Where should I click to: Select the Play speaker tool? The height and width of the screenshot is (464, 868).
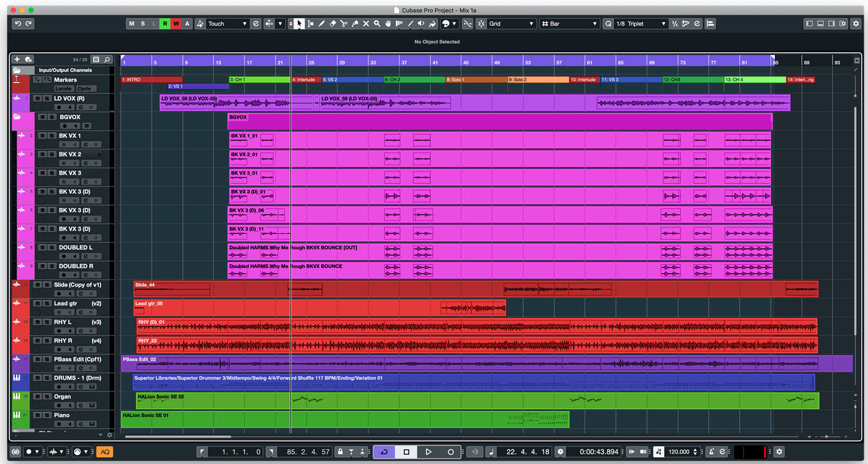(421, 24)
